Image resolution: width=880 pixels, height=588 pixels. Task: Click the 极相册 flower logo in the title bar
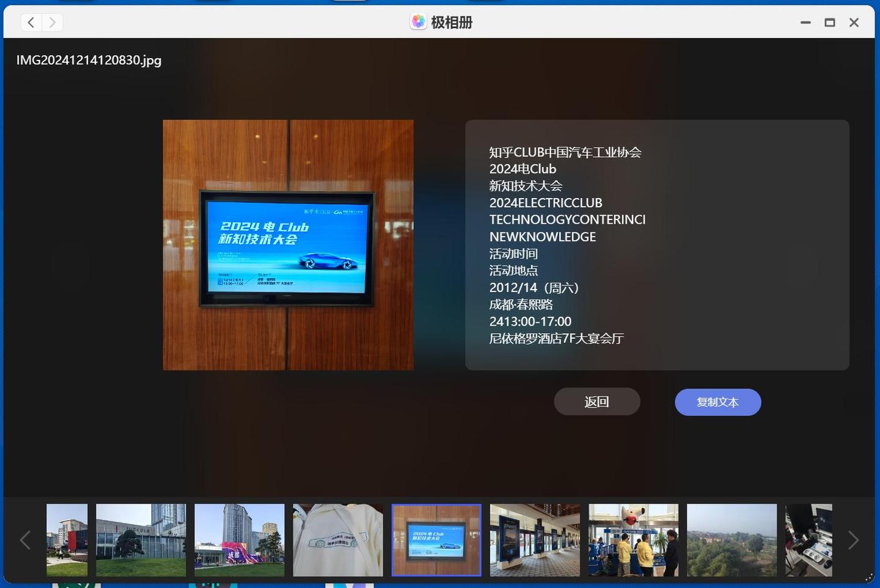point(418,22)
